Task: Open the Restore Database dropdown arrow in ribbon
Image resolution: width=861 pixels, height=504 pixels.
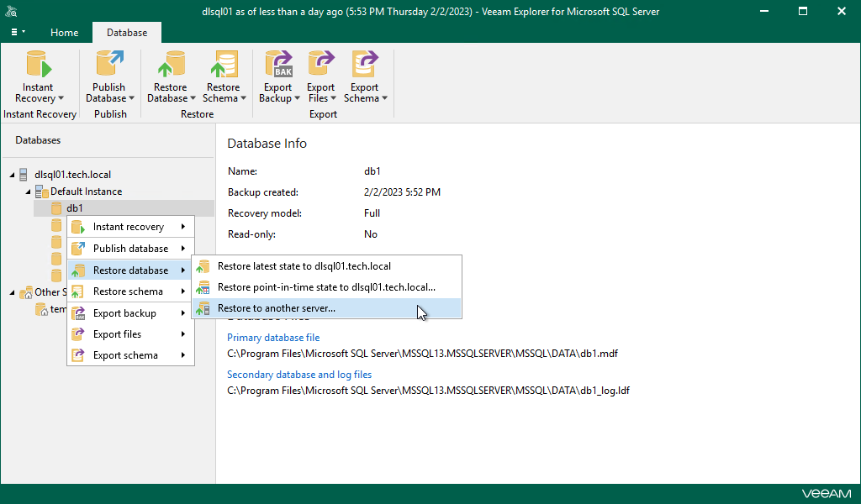Action: click(193, 98)
